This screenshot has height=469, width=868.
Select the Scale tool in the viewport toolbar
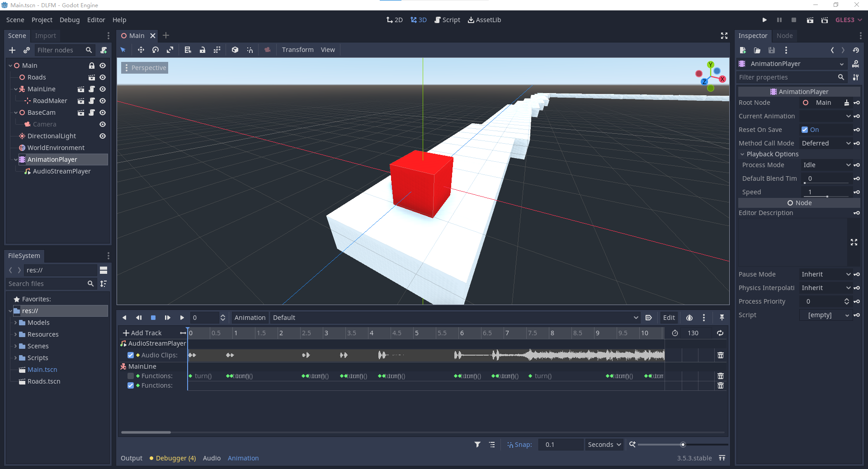pos(170,50)
